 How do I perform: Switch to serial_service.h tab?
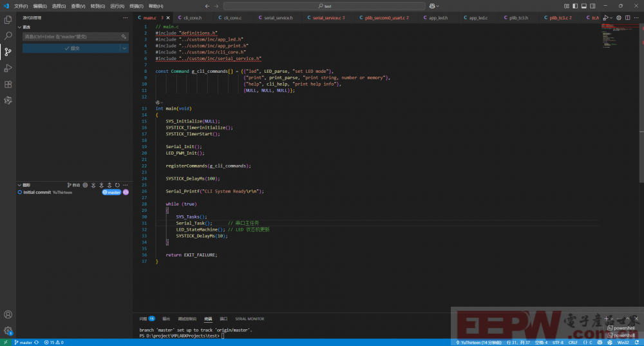(x=278, y=17)
